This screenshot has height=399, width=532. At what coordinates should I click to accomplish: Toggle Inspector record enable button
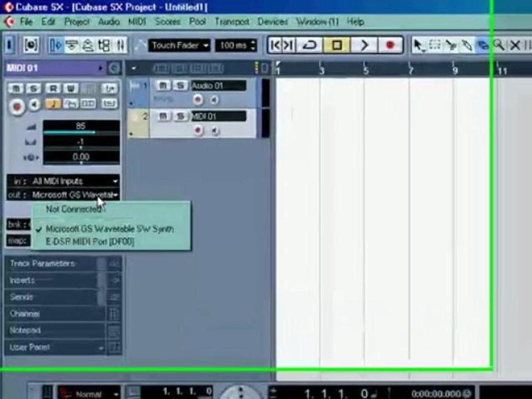[x=17, y=106]
